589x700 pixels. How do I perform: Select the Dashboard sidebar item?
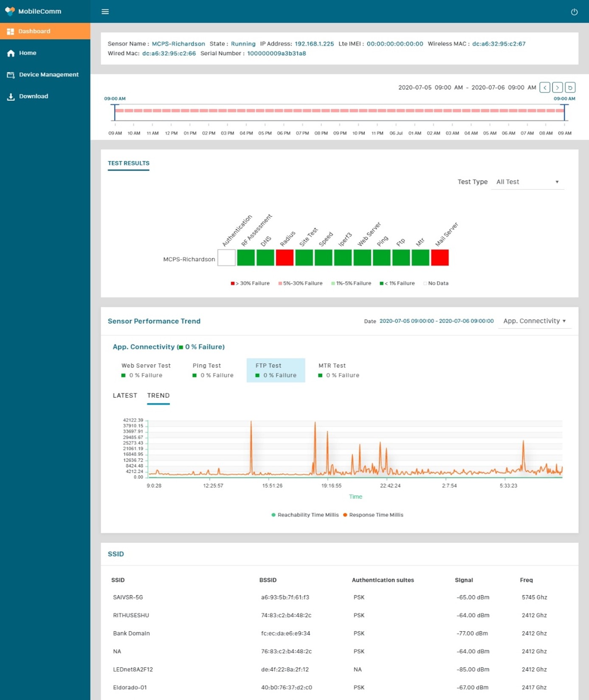coord(34,31)
